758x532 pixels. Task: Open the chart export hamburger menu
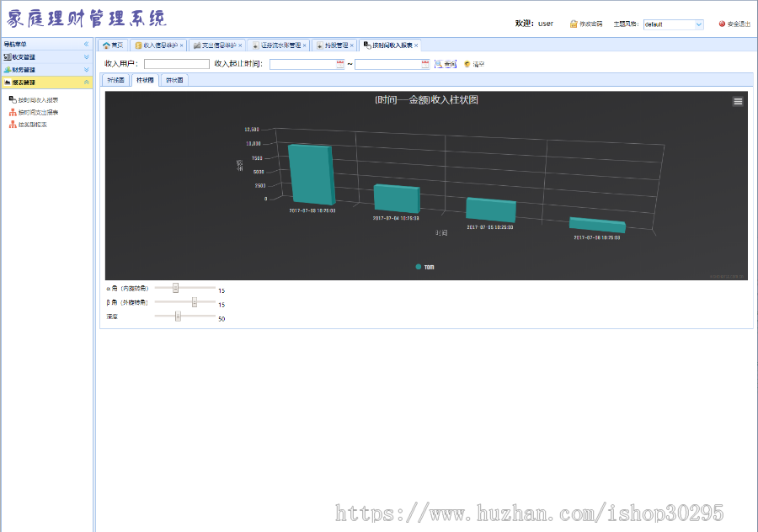738,100
